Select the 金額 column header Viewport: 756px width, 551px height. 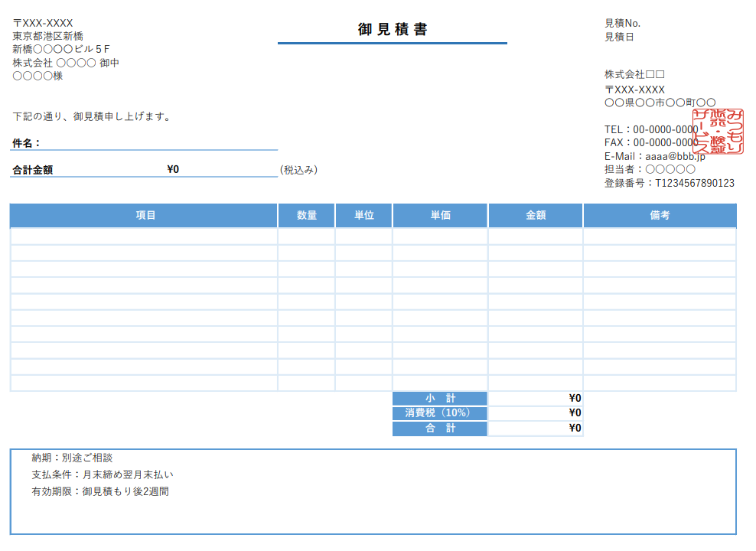536,216
